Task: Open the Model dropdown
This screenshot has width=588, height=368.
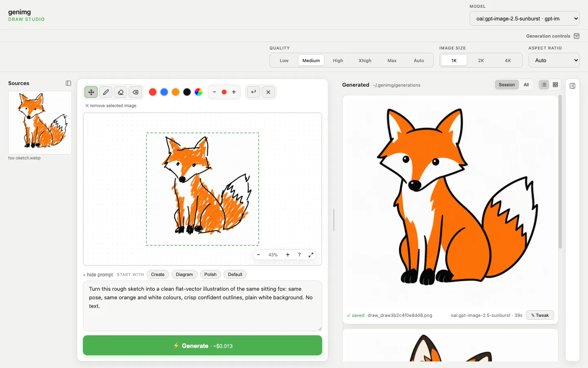Action: click(x=525, y=18)
